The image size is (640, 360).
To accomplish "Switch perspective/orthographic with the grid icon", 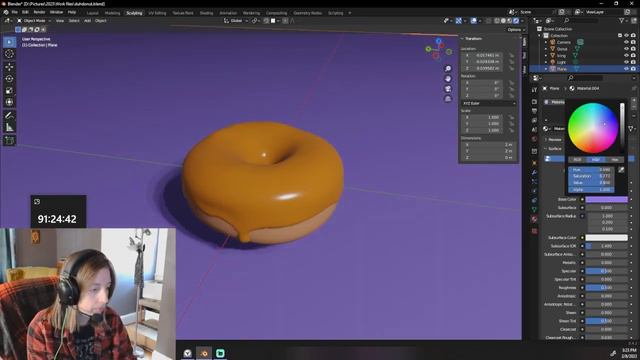I will click(x=448, y=99).
